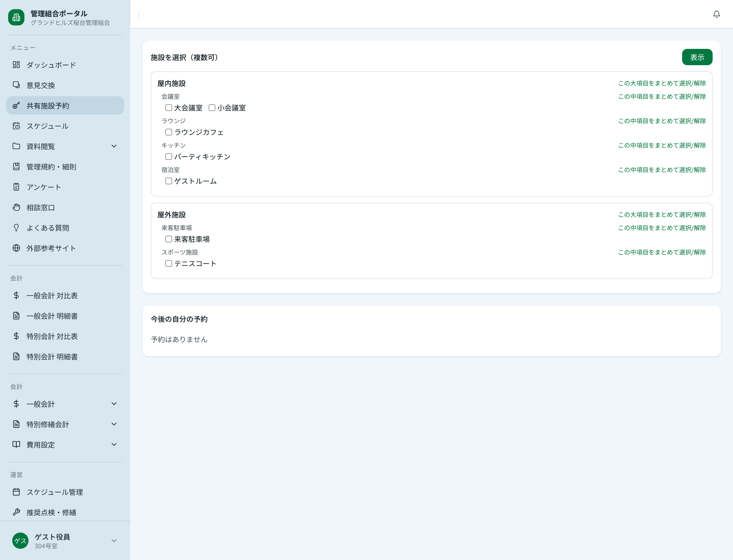Click the スケジュール calendar clock icon
The image size is (733, 560).
tap(16, 126)
